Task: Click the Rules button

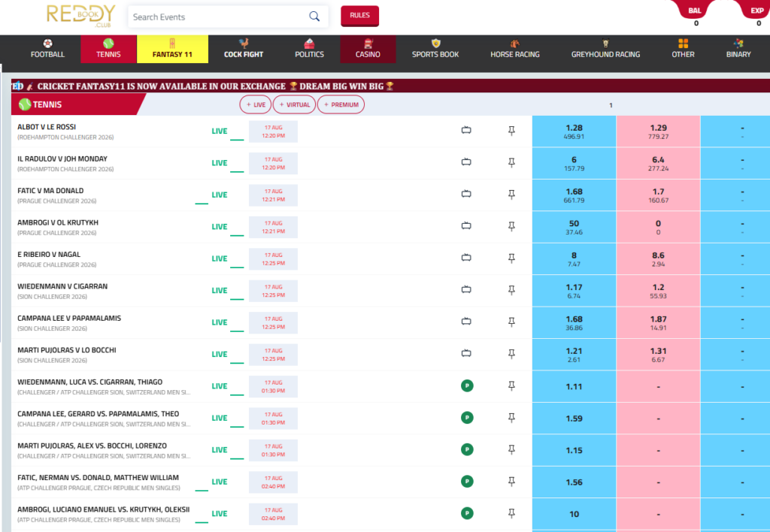Action: pos(359,16)
